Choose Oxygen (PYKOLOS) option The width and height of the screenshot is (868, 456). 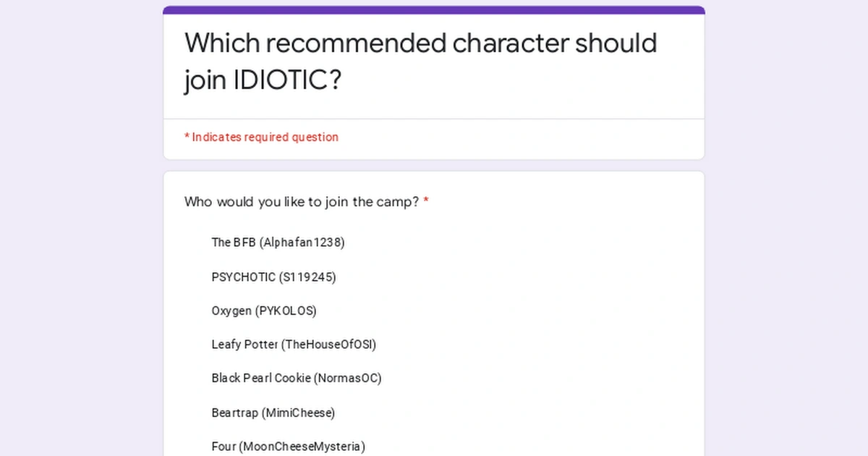click(264, 311)
